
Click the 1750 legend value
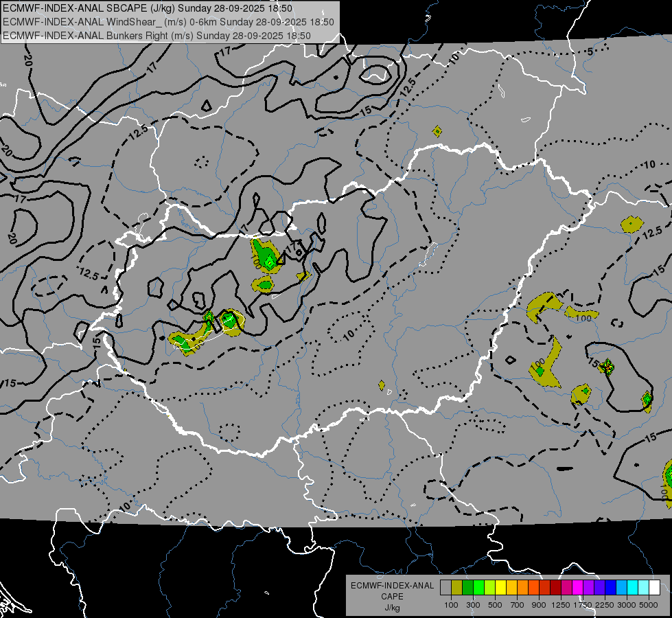(583, 605)
